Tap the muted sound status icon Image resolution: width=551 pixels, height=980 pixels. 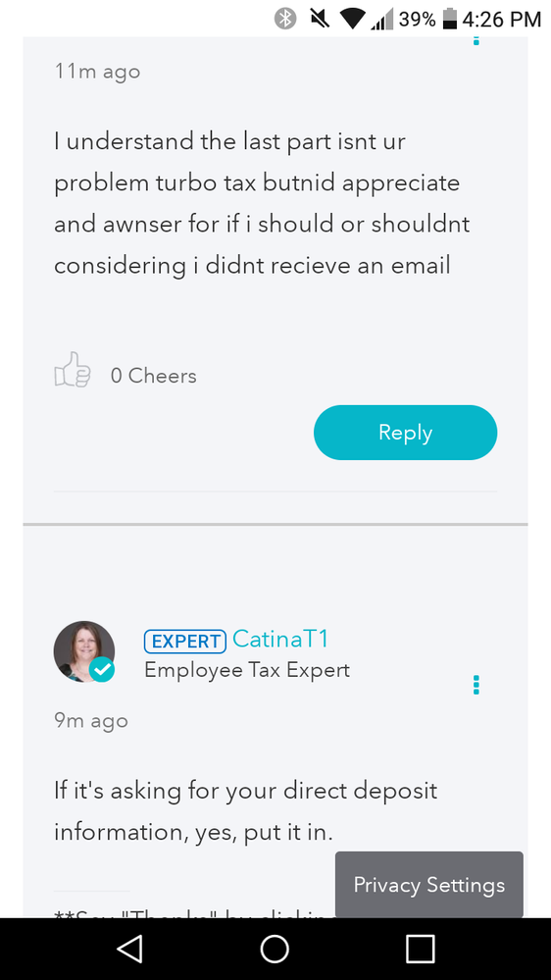[320, 19]
